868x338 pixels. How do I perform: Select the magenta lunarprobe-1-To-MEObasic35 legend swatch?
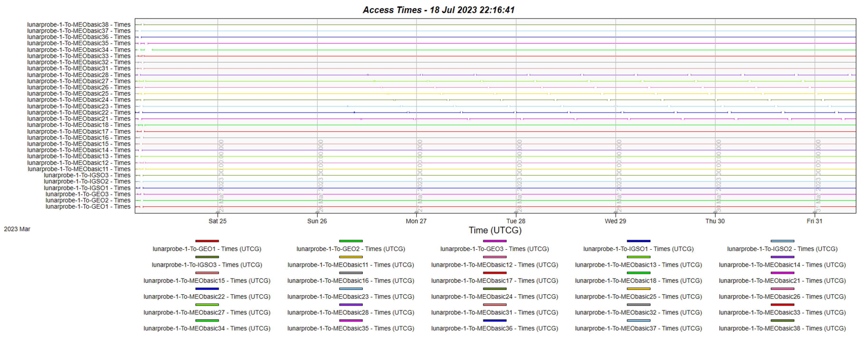click(351, 320)
